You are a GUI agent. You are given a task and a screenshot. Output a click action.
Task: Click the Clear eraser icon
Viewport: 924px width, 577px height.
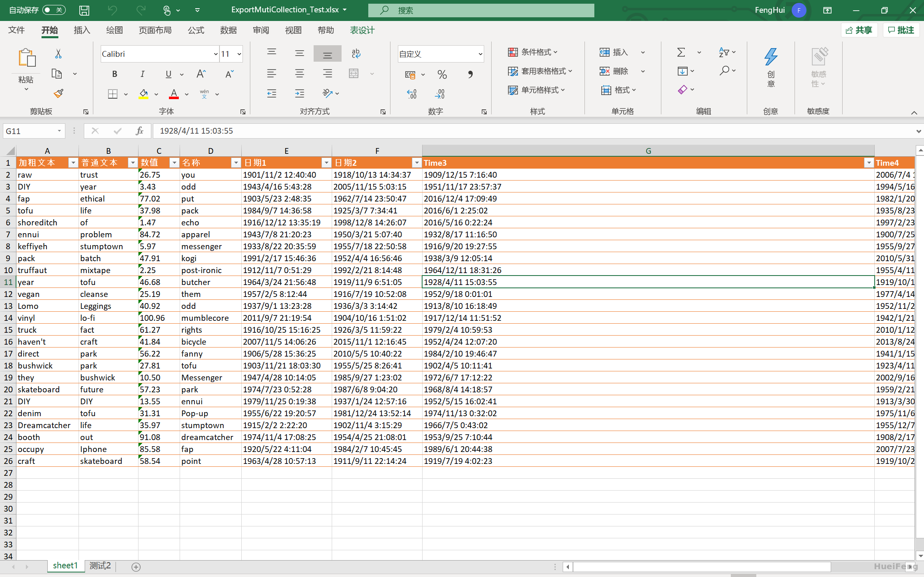682,90
